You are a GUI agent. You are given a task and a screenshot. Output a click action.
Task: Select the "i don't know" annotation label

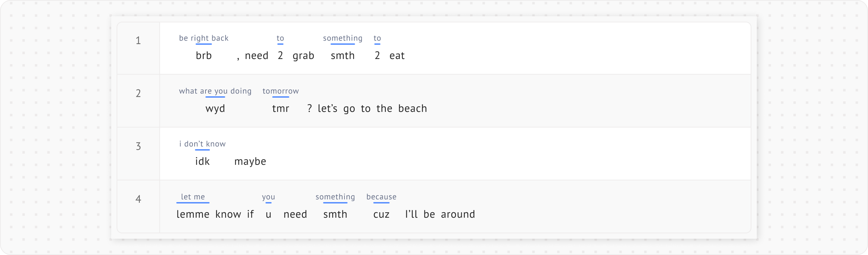202,144
